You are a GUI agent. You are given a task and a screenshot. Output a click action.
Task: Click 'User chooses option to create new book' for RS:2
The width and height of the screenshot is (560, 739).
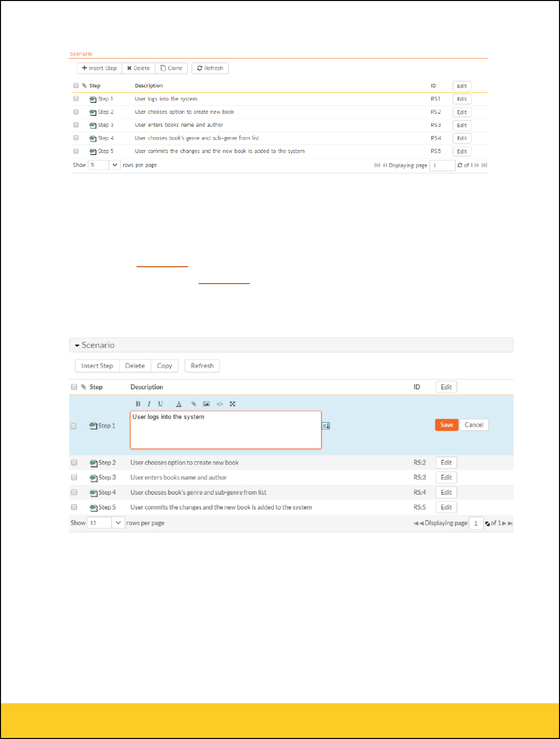coord(185,462)
